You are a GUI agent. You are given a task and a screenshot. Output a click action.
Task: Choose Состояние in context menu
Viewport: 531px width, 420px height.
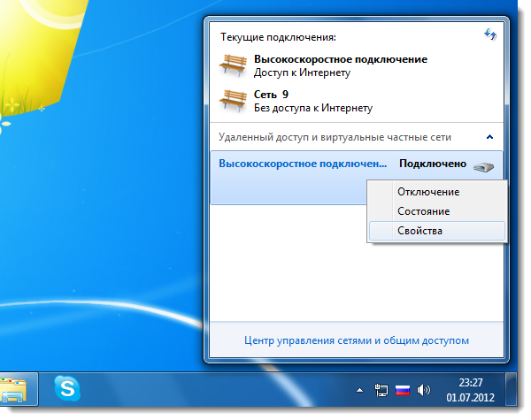coord(437,211)
